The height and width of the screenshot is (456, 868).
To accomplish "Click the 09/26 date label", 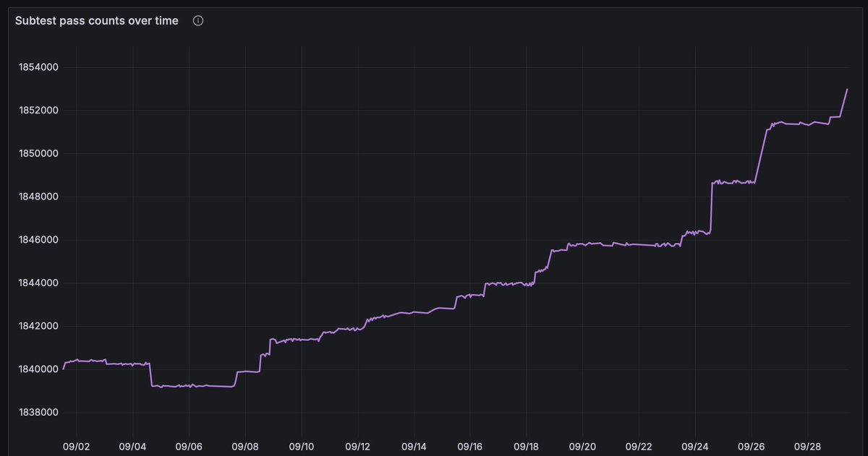I will (x=752, y=447).
